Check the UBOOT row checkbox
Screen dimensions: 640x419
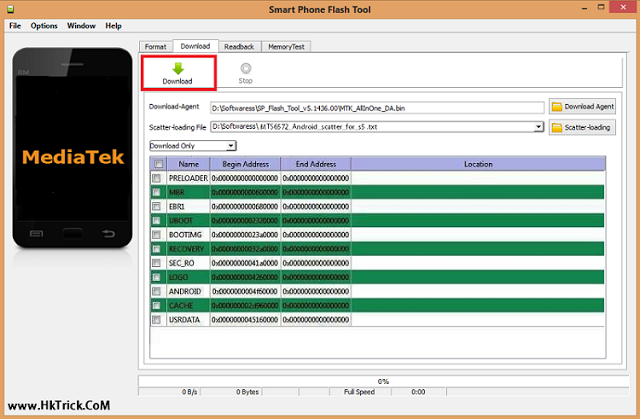(x=156, y=221)
